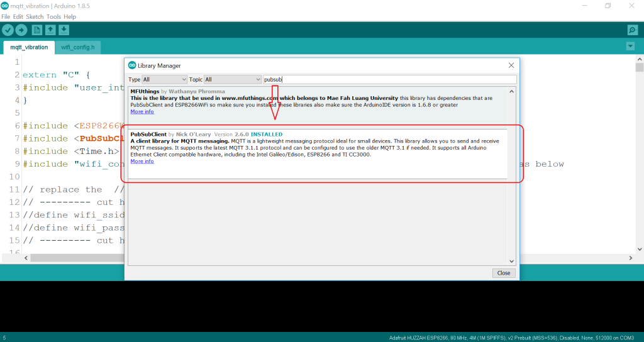Screen dimensions: 644x342
Task: Click the Open sketch up-arrow icon
Action: [x=50, y=30]
